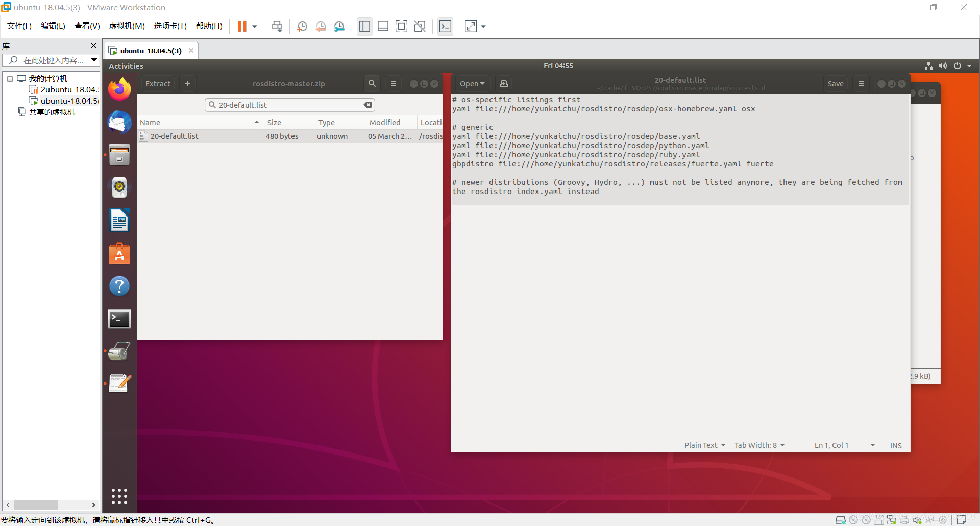The height and width of the screenshot is (526, 980).
Task: Toggle the library sidebar view
Action: coord(364,26)
